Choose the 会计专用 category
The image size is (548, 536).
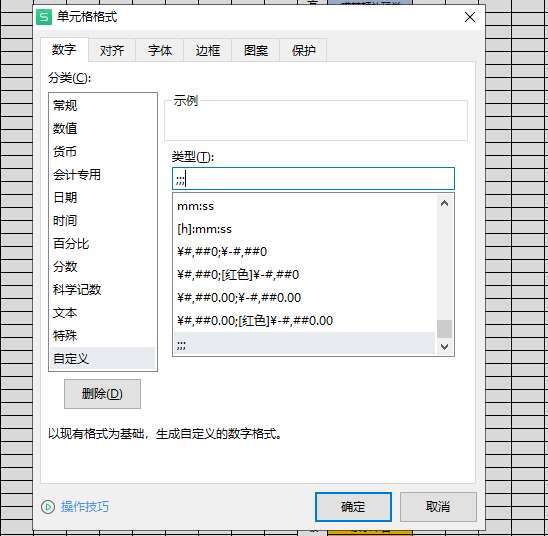coord(103,174)
